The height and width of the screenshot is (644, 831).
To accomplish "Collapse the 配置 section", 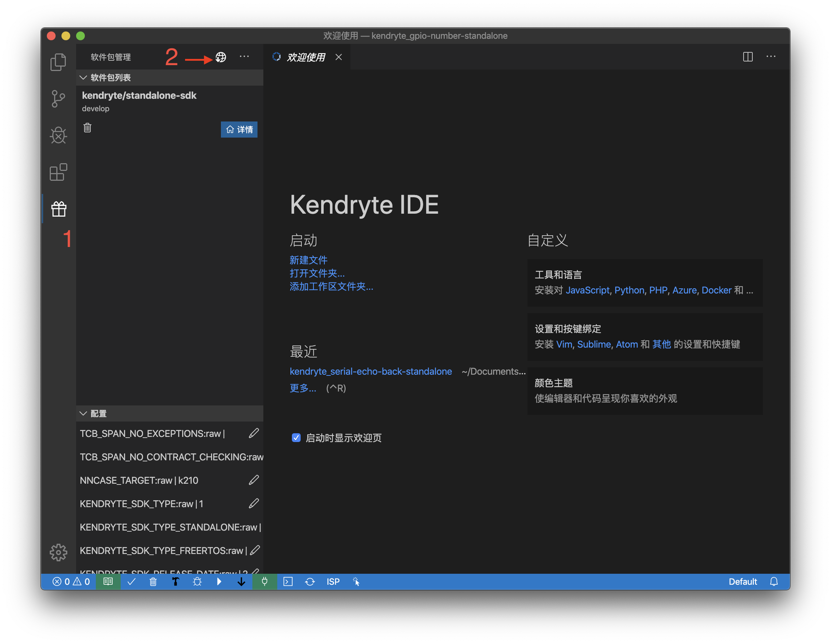I will coord(169,413).
